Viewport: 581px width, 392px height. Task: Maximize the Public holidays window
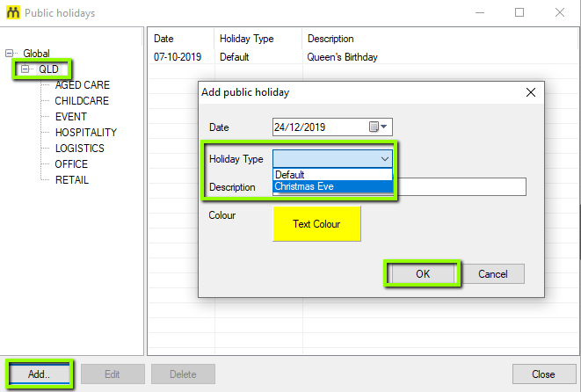tap(519, 12)
